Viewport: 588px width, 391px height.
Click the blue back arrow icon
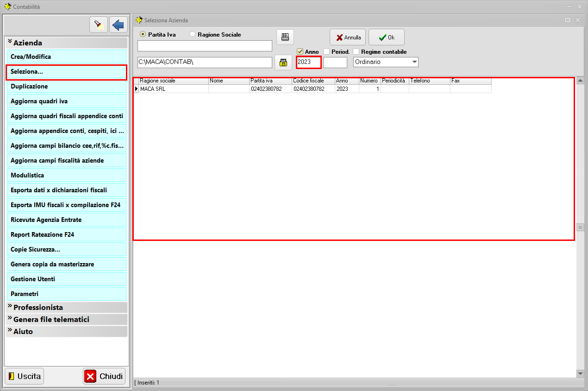[x=119, y=25]
